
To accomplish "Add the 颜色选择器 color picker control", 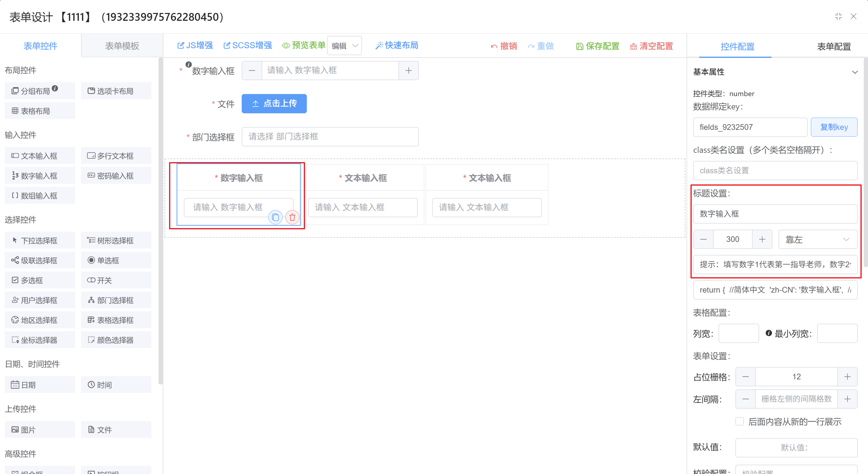I will click(115, 340).
